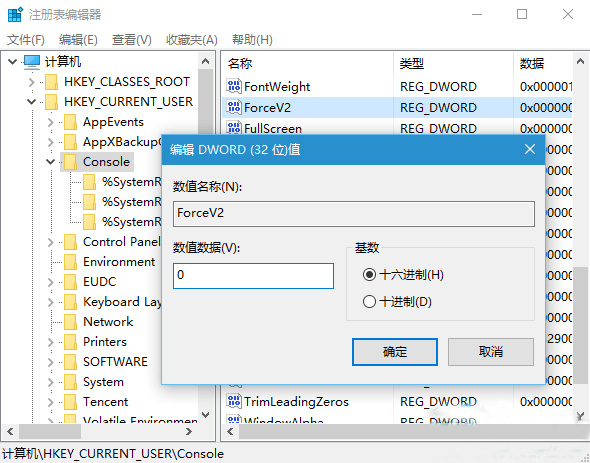
Task: Expand the Keyboard Layout node
Action: click(x=51, y=302)
